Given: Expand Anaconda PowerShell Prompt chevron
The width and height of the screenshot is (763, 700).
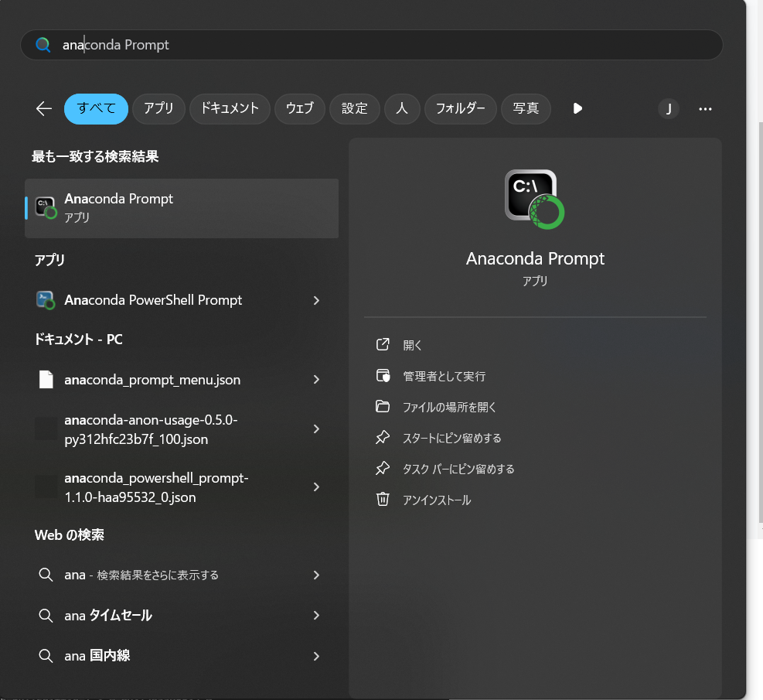Looking at the screenshot, I should point(316,300).
